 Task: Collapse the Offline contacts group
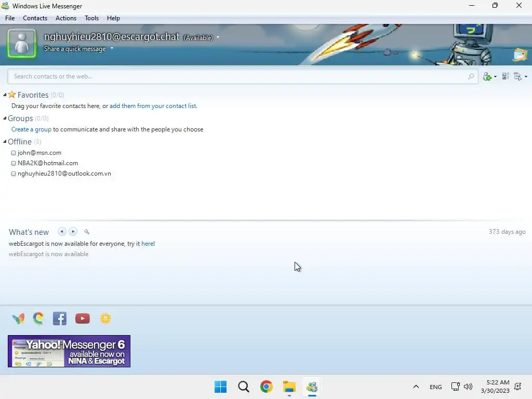pyautogui.click(x=5, y=141)
